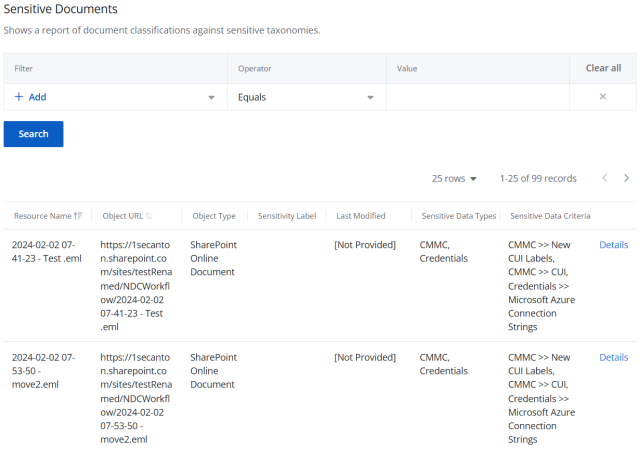The image size is (640, 450).
Task: Remove filter row with X icon
Action: pyautogui.click(x=602, y=97)
